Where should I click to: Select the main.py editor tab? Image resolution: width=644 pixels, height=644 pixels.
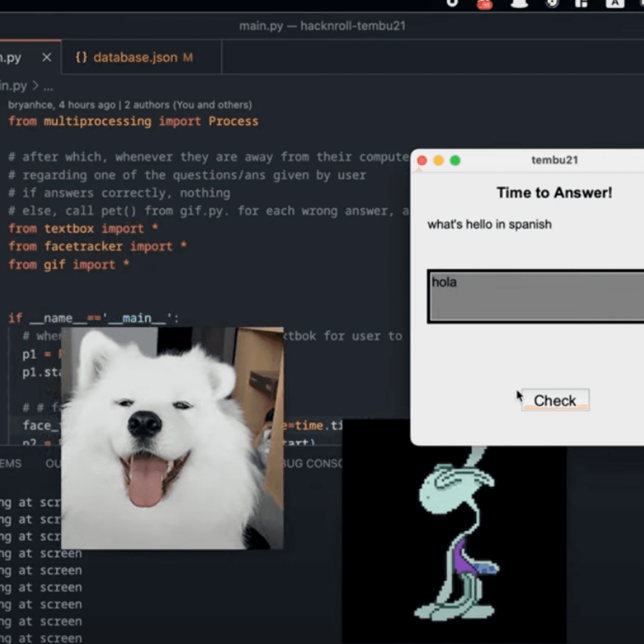coord(12,58)
